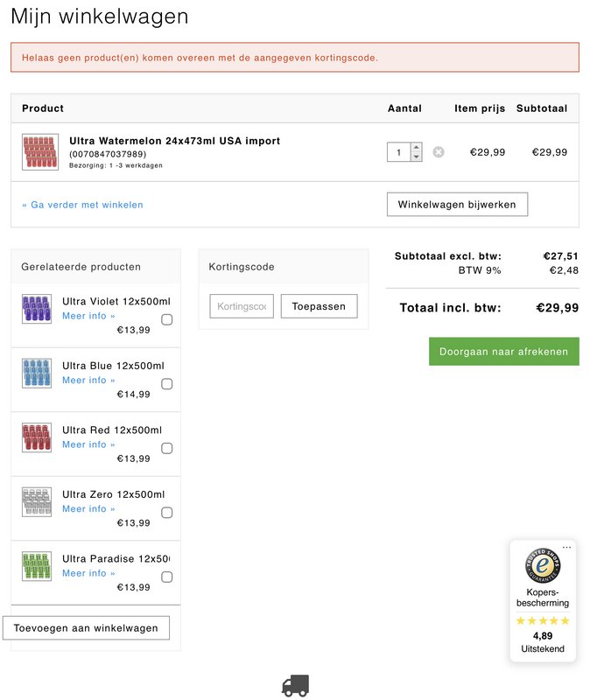Follow the Ga verder met winkelen link
Viewport: 590px width, 700px height.
point(83,205)
